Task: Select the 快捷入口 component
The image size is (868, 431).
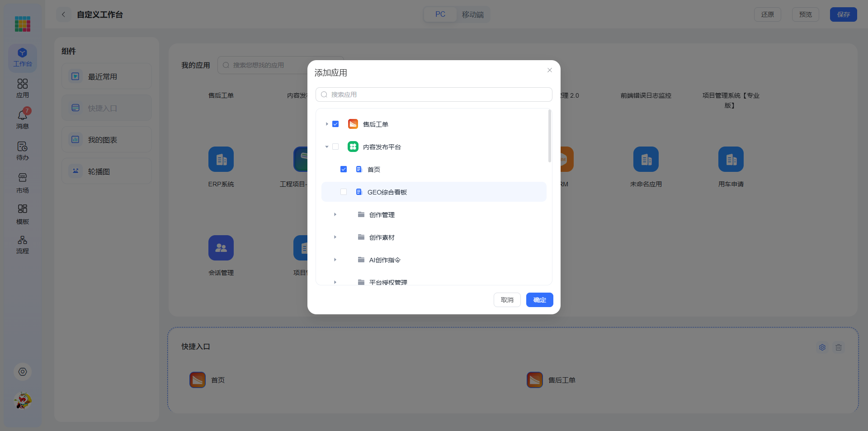Action: pos(107,108)
